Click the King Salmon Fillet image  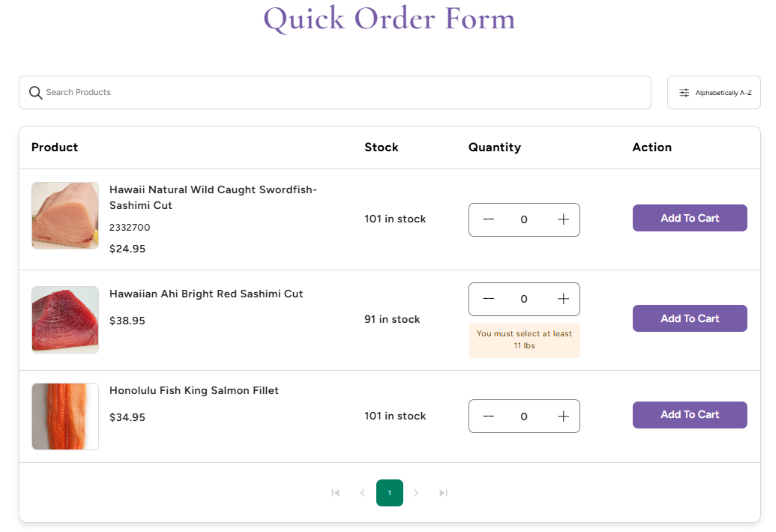tap(65, 417)
